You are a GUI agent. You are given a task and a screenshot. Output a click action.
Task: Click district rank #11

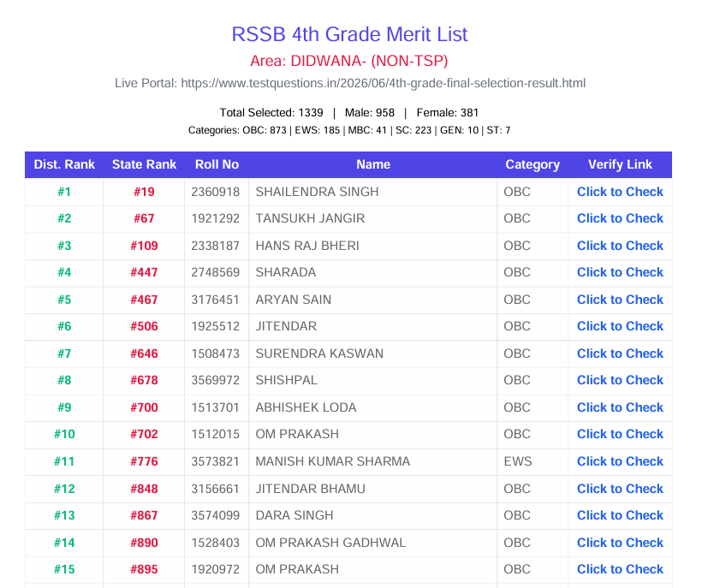pos(64,461)
